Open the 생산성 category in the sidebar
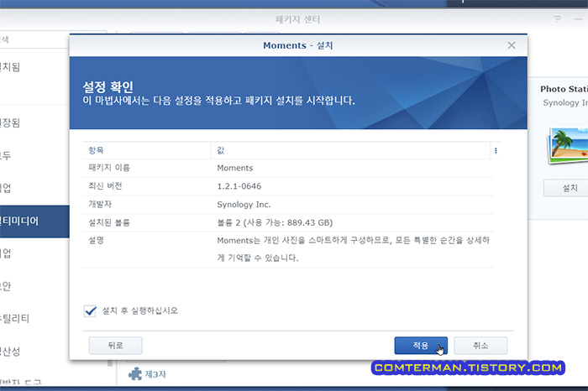588x391 pixels. point(10,352)
